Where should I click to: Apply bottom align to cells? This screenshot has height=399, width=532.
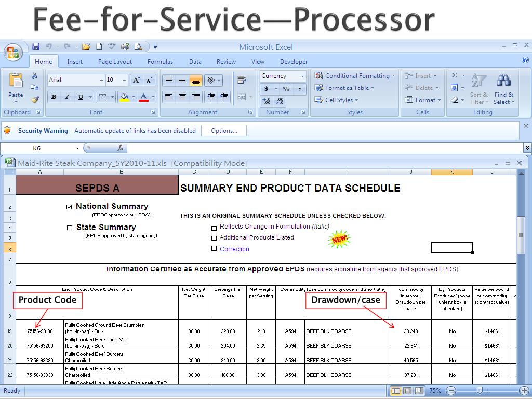click(196, 81)
